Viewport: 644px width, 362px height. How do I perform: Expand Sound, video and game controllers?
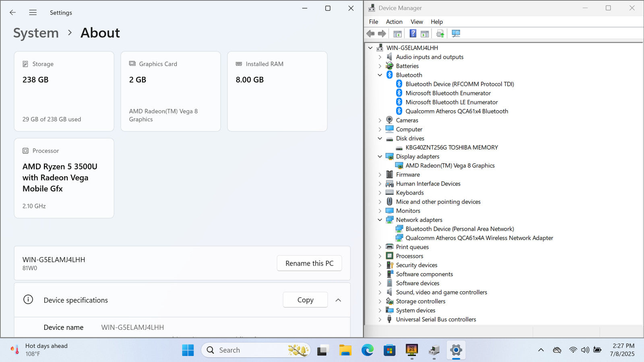(380, 292)
